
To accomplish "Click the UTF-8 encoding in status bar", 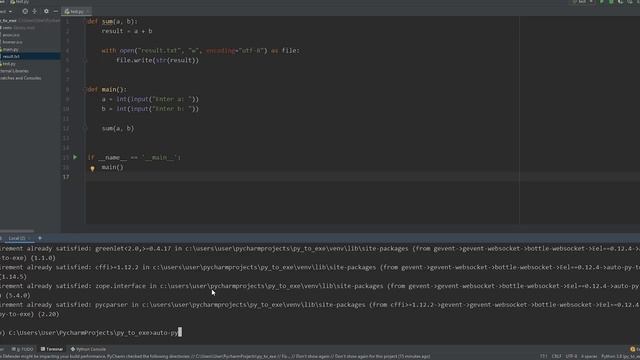I will [x=571, y=356].
